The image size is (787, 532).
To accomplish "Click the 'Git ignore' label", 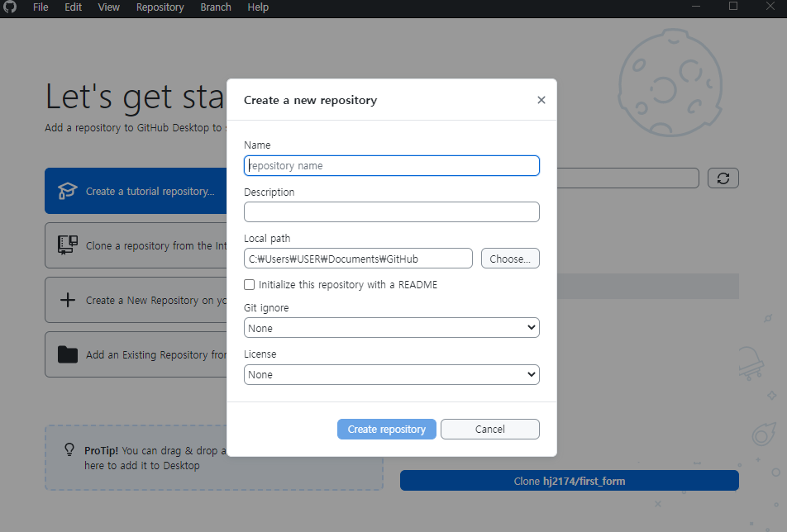I will click(266, 308).
